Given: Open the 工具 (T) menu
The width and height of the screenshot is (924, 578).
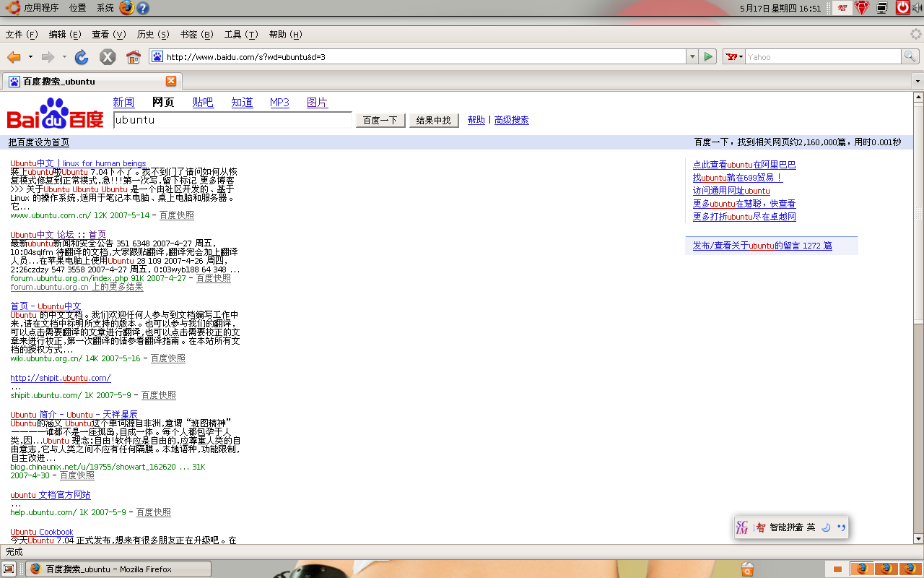Looking at the screenshot, I should 241,35.
